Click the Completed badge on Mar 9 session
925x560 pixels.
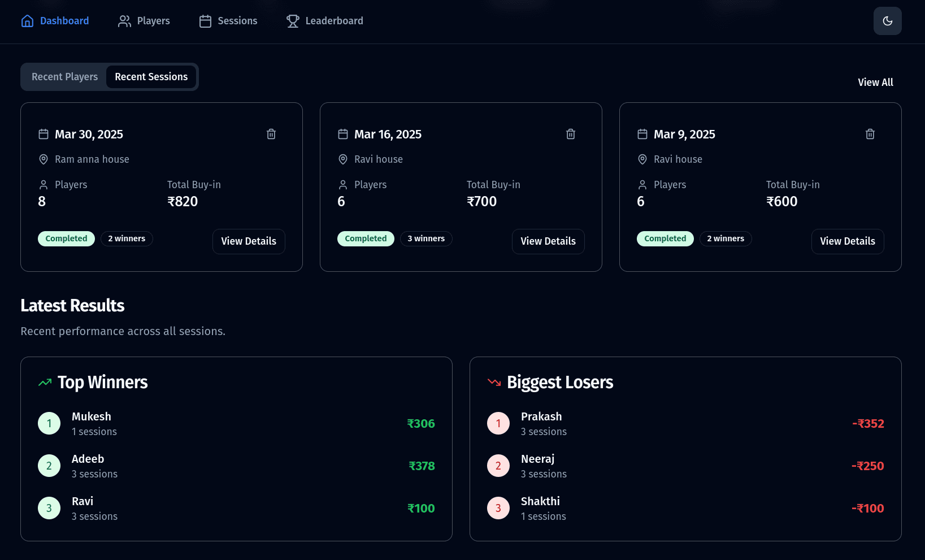click(665, 238)
